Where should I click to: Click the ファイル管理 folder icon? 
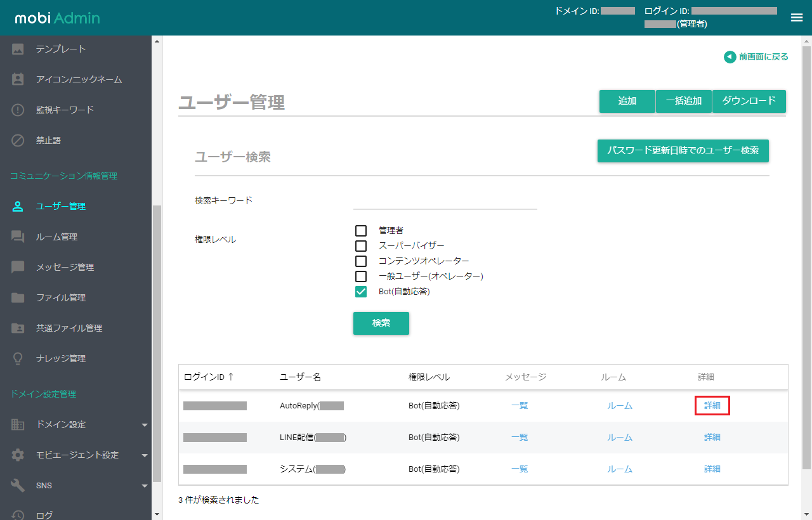point(18,297)
